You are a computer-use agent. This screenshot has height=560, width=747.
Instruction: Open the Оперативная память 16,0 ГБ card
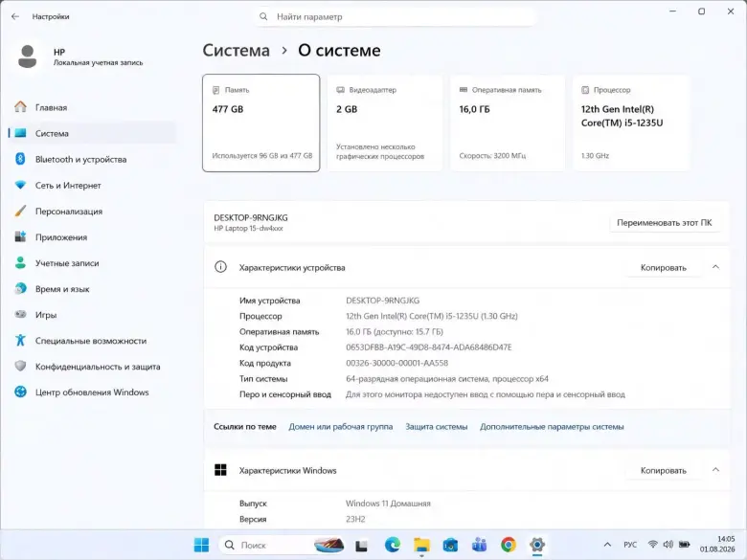(x=508, y=123)
